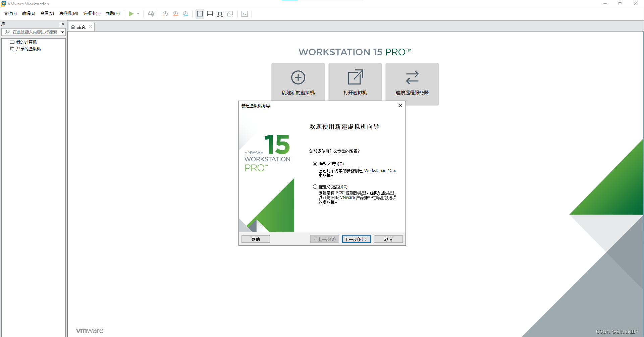The height and width of the screenshot is (337, 644).
Task: Toggle the thumbnail bar view icon
Action: (210, 14)
